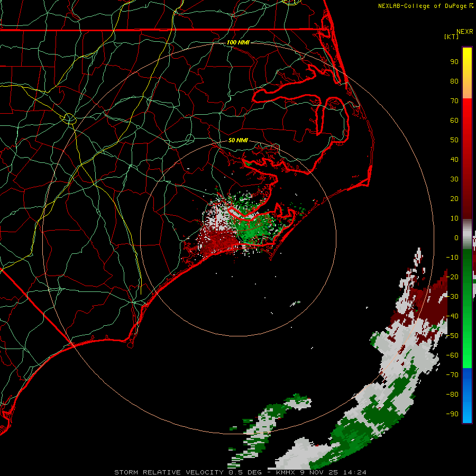The height and width of the screenshot is (476, 476).
Task: Click the 70 value on velocity scale
Action: (454, 101)
